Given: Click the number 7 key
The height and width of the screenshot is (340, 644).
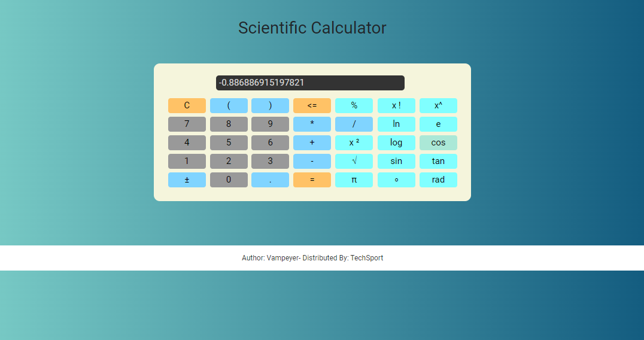Looking at the screenshot, I should point(187,124).
